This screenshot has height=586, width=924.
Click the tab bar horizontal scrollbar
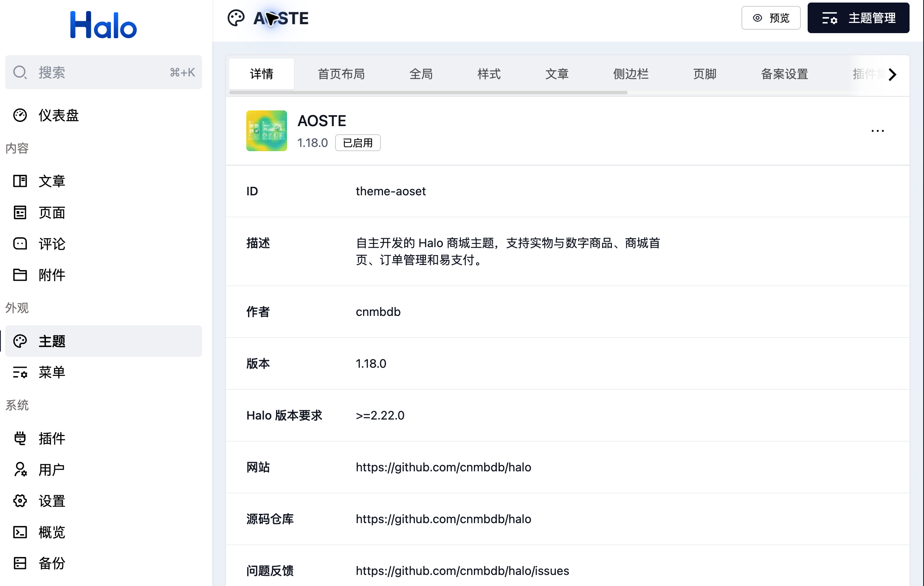[428, 92]
